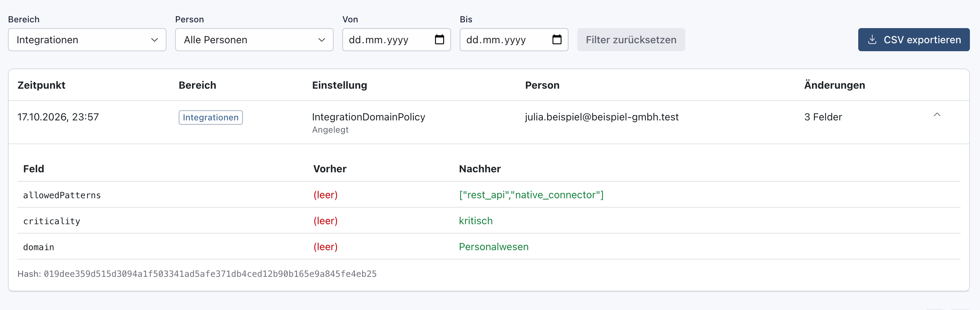Open the Person dropdown showing Alle Personen
Screen dimensions: 980x310
254,40
